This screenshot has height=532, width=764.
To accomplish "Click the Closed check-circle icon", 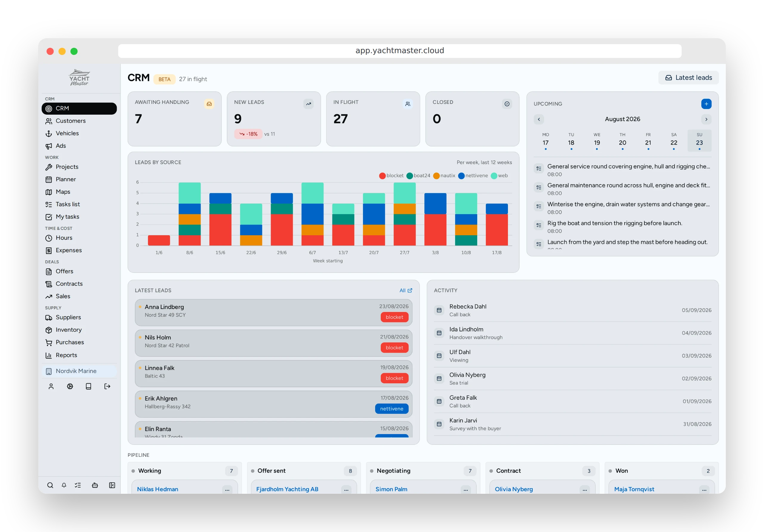I will (x=507, y=104).
